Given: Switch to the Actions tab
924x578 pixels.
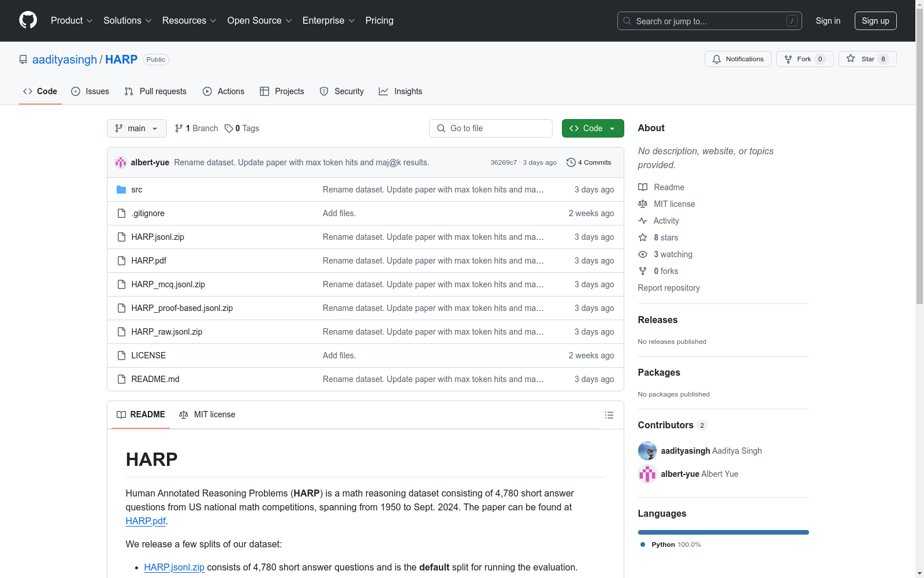Looking at the screenshot, I should click(x=223, y=91).
